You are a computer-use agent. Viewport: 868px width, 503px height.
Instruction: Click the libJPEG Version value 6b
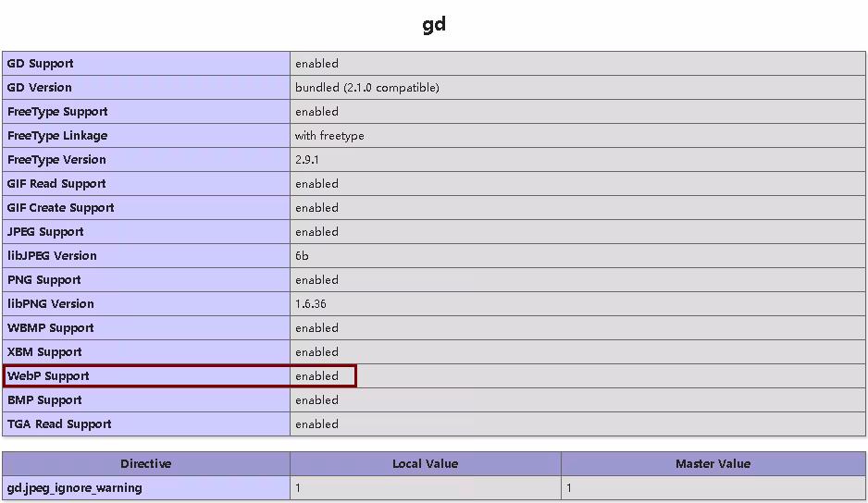click(x=302, y=256)
